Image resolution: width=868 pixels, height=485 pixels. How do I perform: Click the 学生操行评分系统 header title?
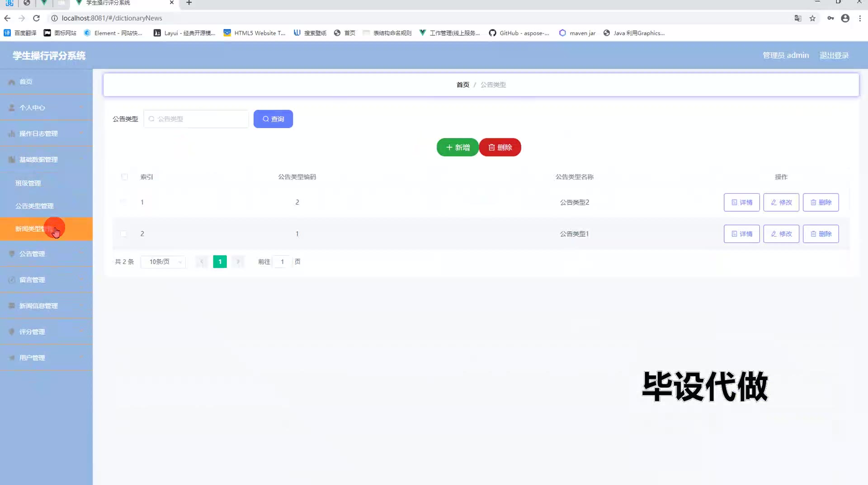(49, 56)
